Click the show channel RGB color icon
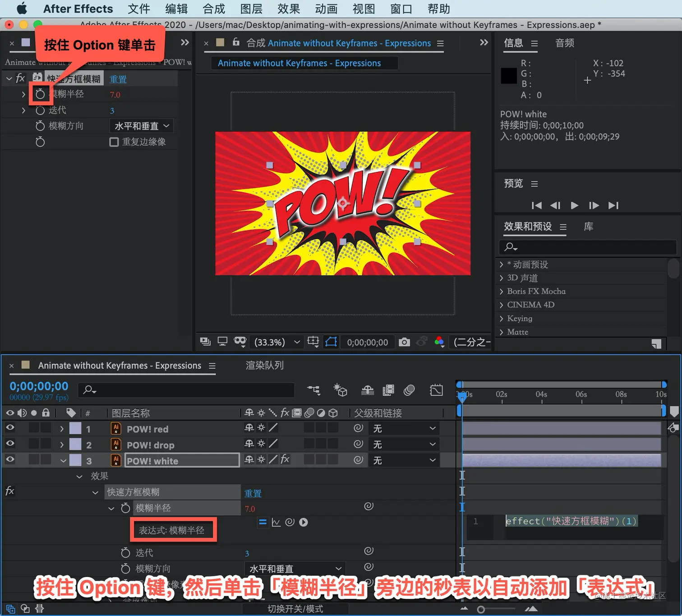Viewport: 682px width, 616px height. pyautogui.click(x=439, y=342)
